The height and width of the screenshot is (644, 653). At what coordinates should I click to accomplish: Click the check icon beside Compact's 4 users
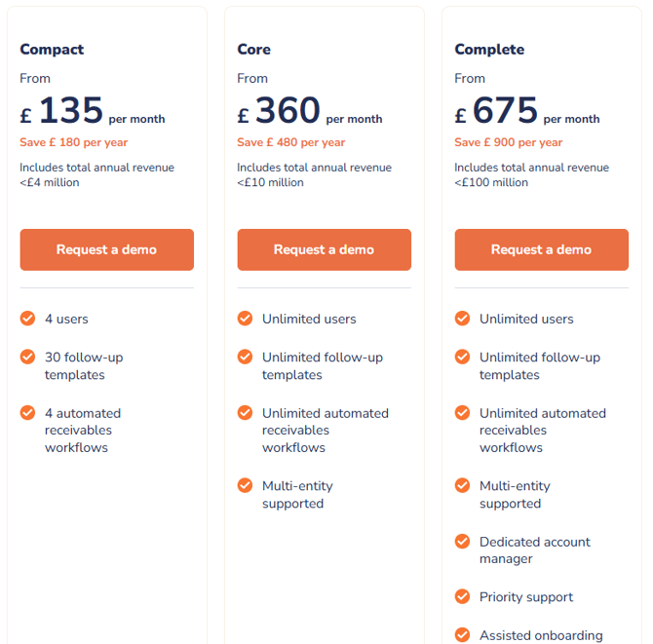click(27, 319)
